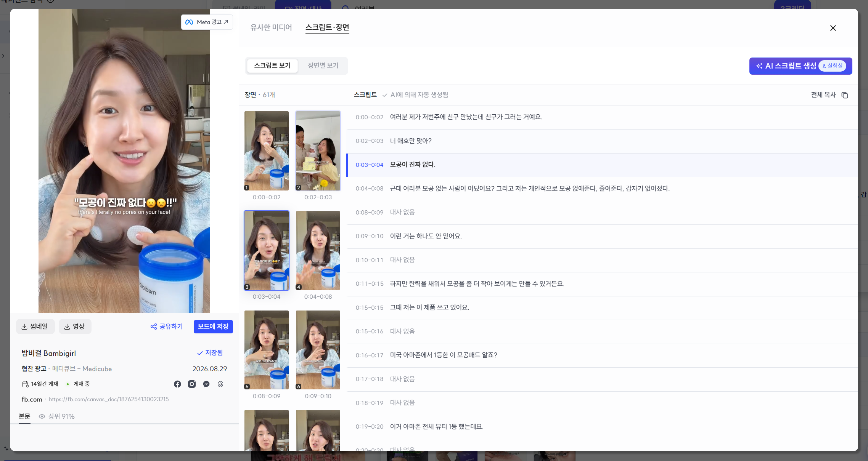Generate a script with AI 스크립트 생성
Image resolution: width=868 pixels, height=461 pixels.
800,66
